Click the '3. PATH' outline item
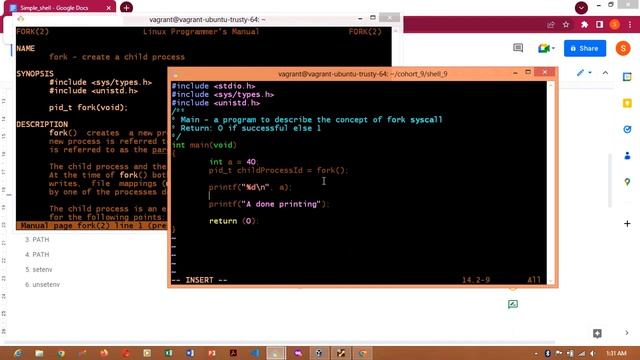Screen dimensions: 640x360 [x=37, y=240]
